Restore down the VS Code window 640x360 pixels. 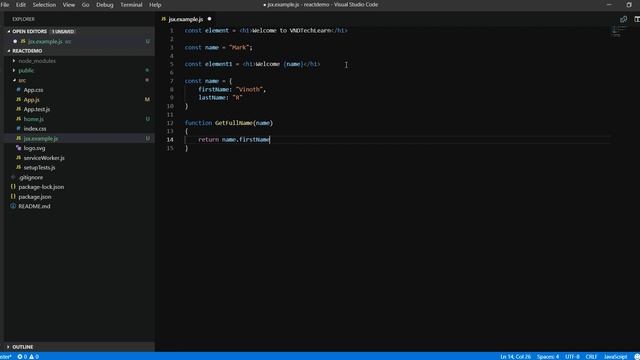pyautogui.click(x=629, y=5)
